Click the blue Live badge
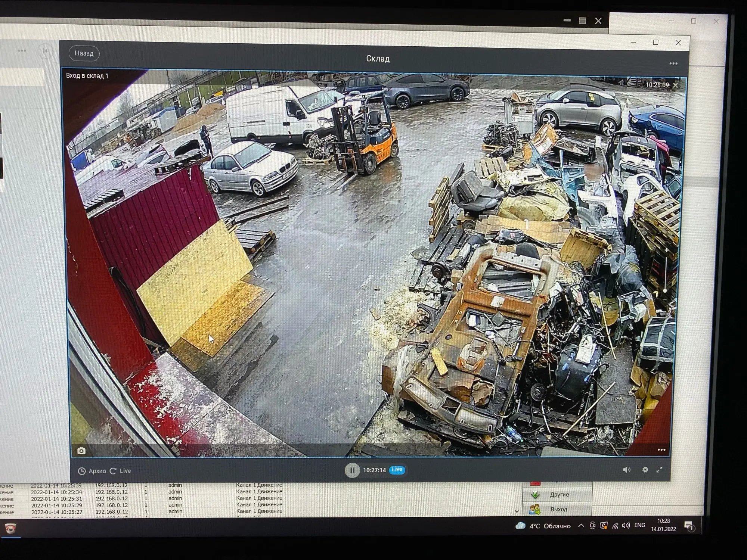747x560 pixels. click(x=397, y=470)
